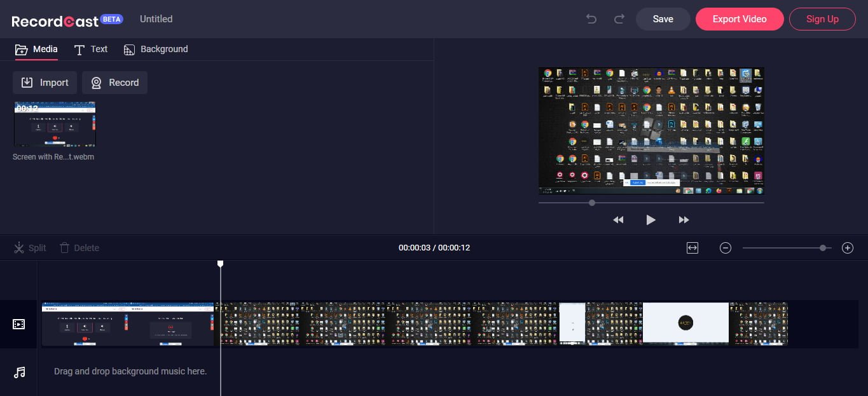Rewind the preview
The image size is (868, 396).
click(618, 220)
